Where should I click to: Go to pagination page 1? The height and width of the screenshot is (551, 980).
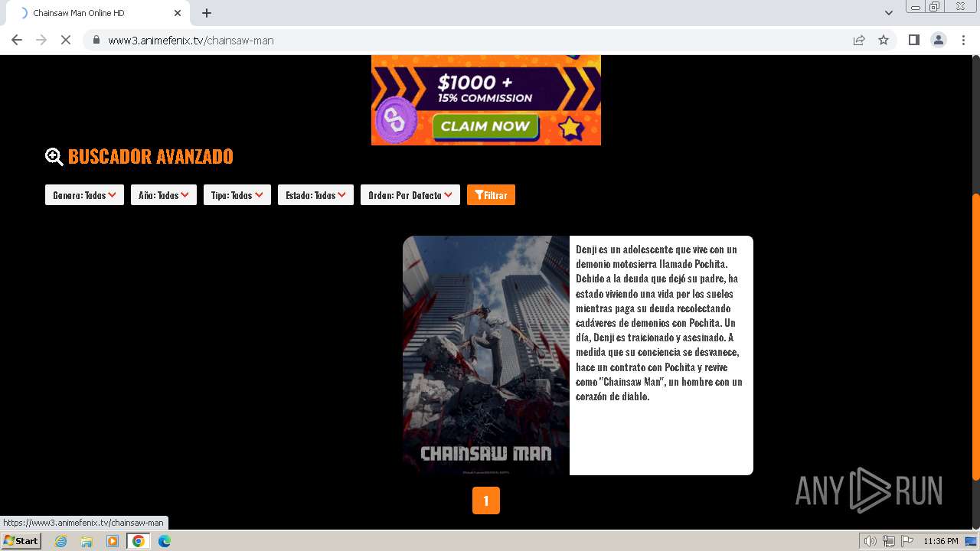486,500
